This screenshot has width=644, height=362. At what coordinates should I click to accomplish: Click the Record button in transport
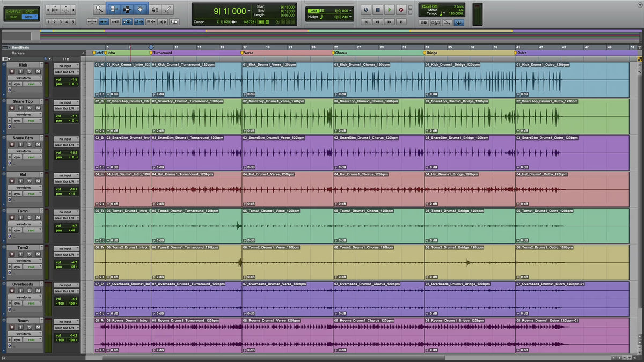(x=401, y=10)
